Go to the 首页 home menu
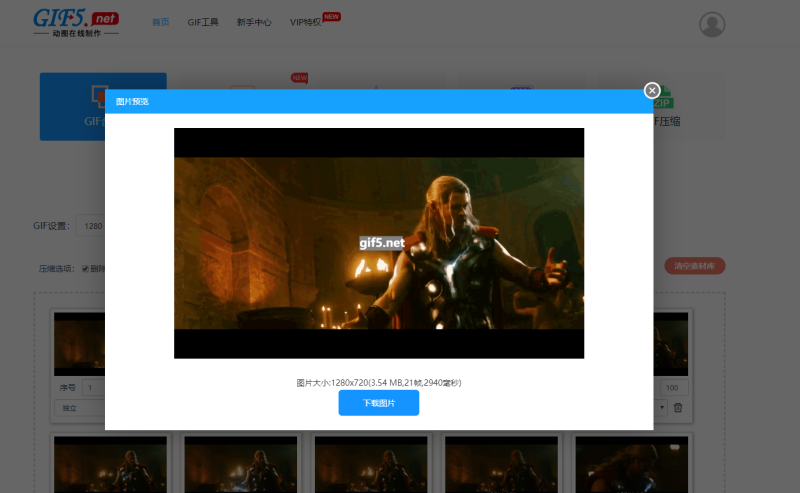Viewport: 800px width, 493px height. (161, 22)
